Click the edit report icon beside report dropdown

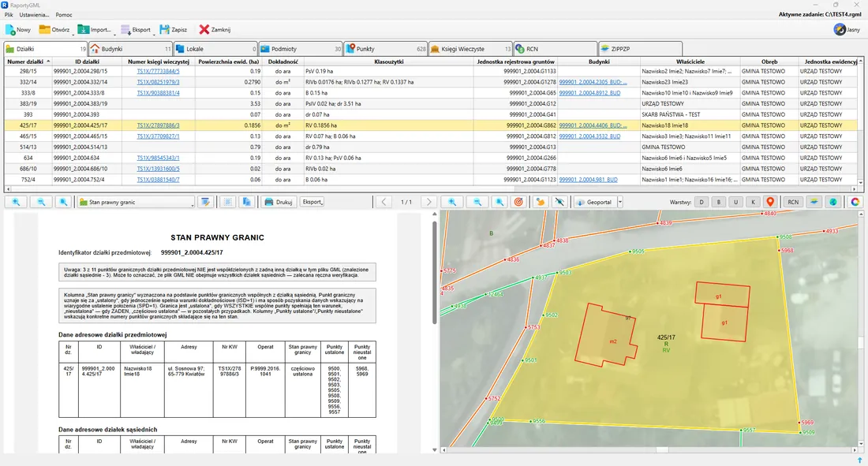205,202
